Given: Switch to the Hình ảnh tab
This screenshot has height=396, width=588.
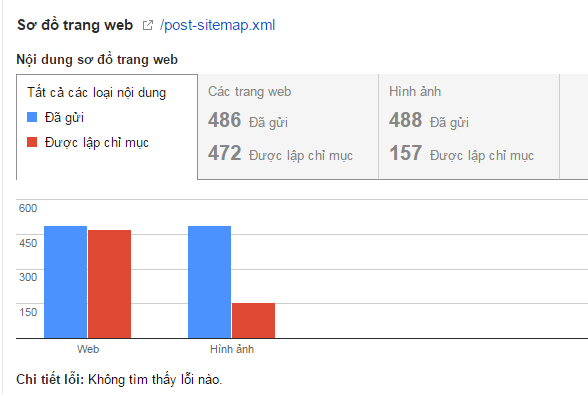Looking at the screenshot, I should pyautogui.click(x=469, y=127).
